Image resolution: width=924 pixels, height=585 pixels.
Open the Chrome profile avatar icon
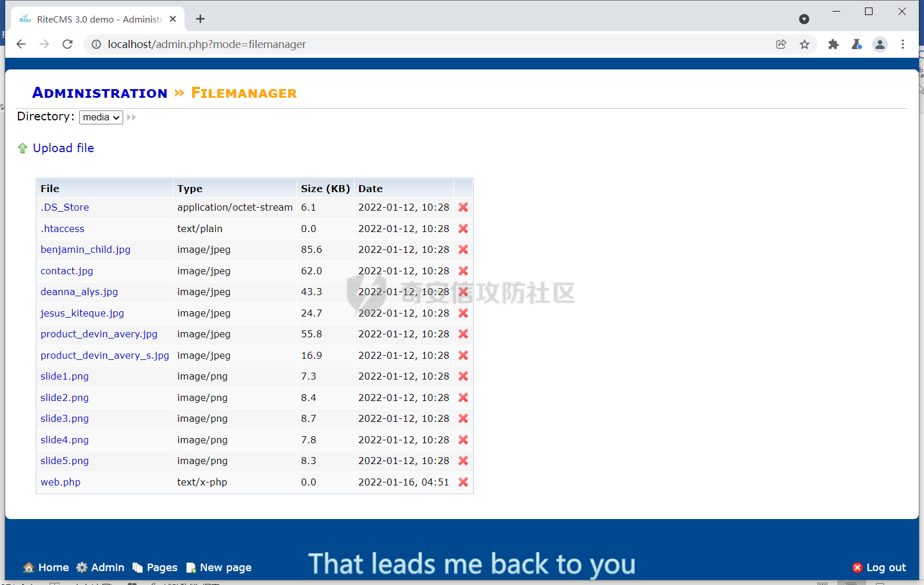pos(879,45)
